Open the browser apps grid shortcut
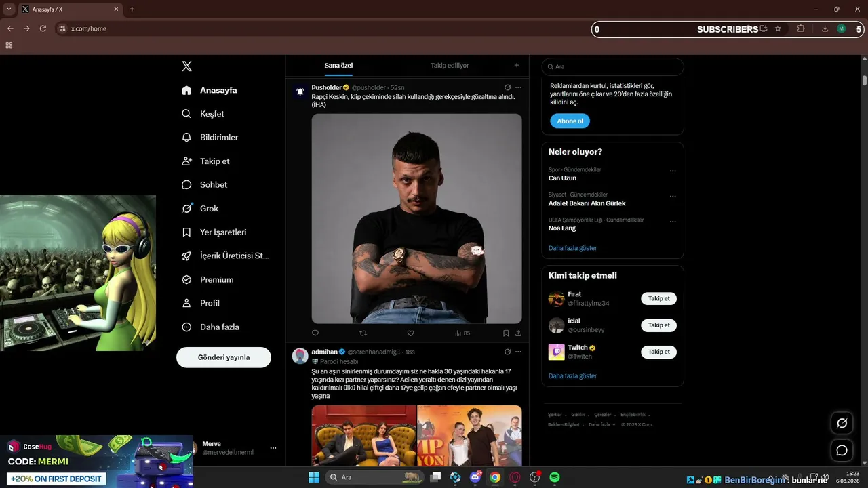This screenshot has width=868, height=488. pos(9,45)
